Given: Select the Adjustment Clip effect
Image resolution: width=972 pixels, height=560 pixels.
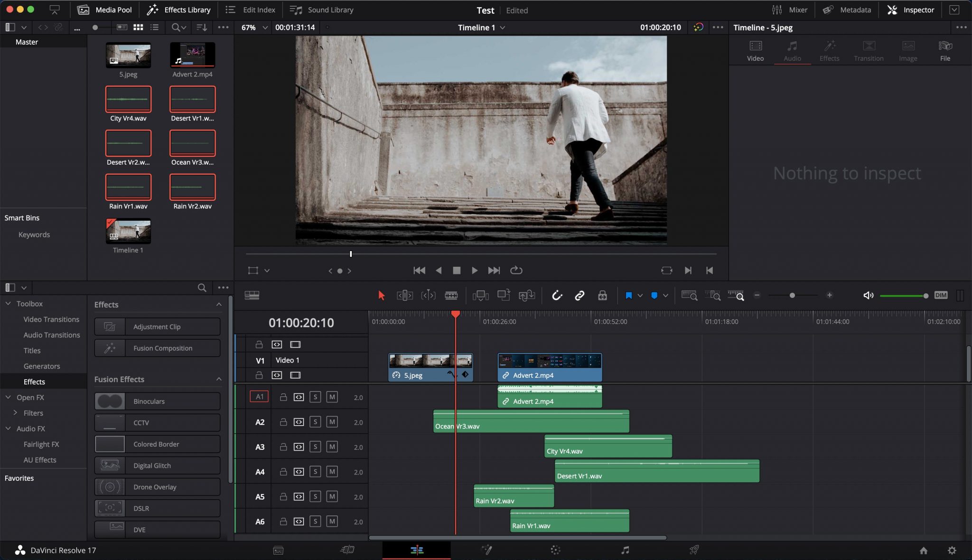Looking at the screenshot, I should [x=157, y=327].
